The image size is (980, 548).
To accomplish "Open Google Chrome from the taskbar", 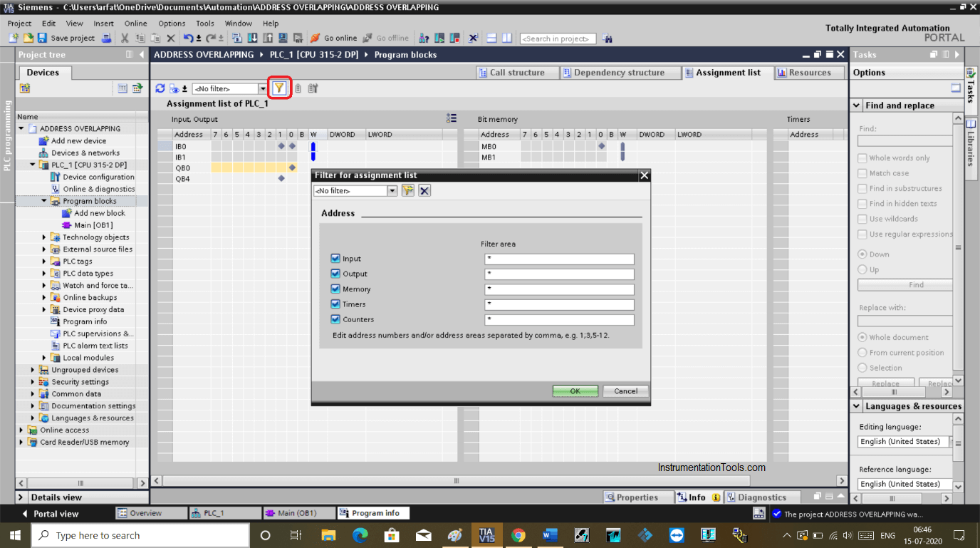I will pyautogui.click(x=518, y=535).
